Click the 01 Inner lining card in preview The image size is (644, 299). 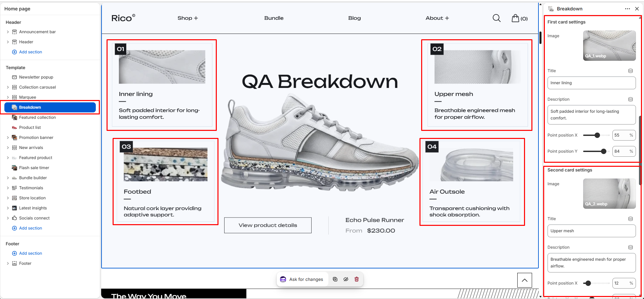coord(162,85)
